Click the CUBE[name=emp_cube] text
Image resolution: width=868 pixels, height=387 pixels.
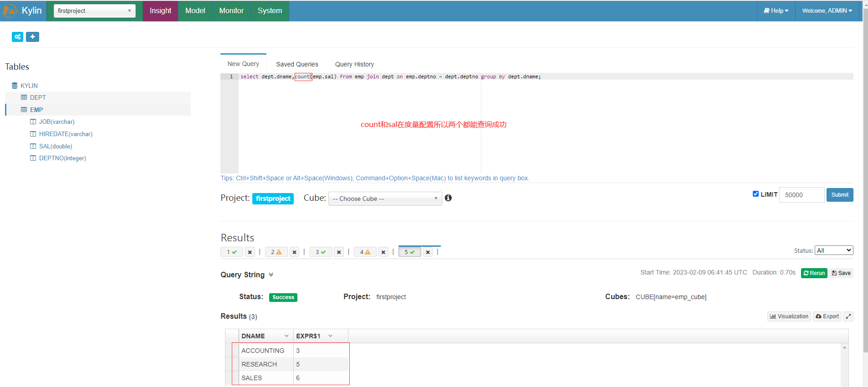671,297
